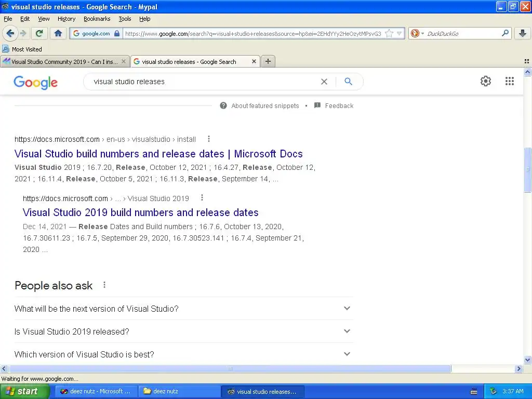
Task: Click the vertical scrollbar up arrow
Action: tap(527, 72)
